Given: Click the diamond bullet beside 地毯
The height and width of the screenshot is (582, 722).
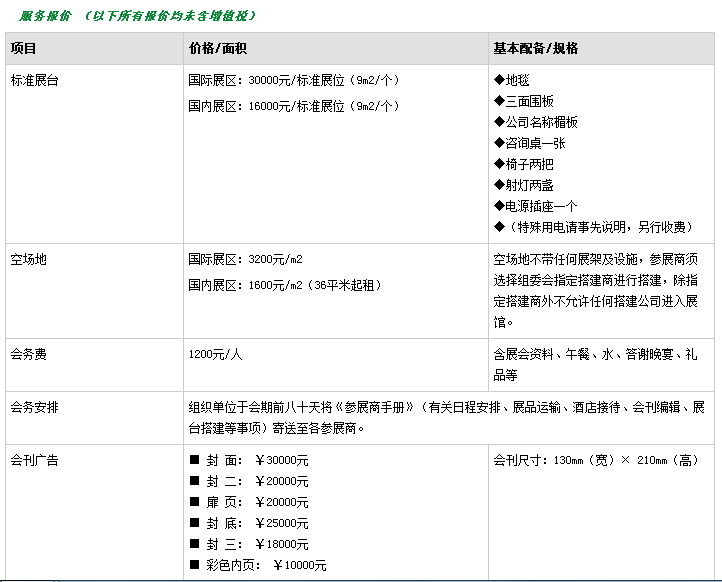Looking at the screenshot, I should [x=499, y=80].
